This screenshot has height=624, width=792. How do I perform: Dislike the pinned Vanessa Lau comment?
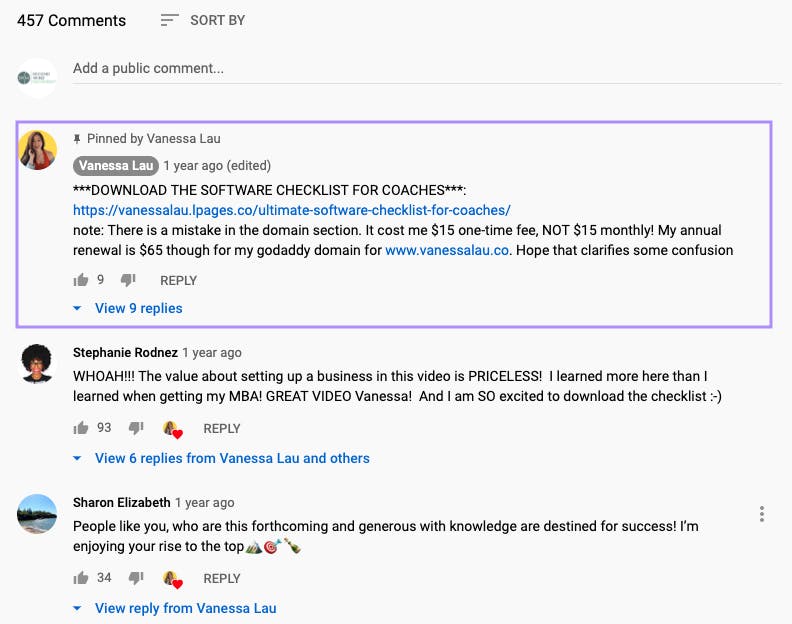[128, 280]
